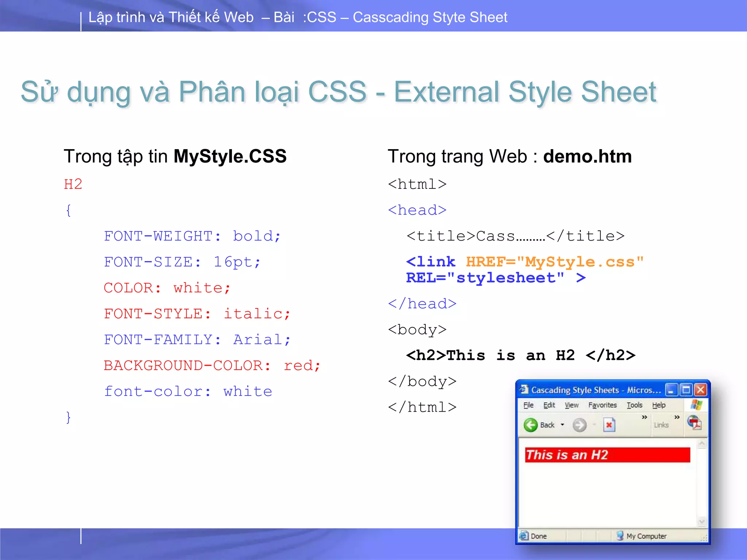
Task: Click the Done status page icon
Action: coord(524,536)
